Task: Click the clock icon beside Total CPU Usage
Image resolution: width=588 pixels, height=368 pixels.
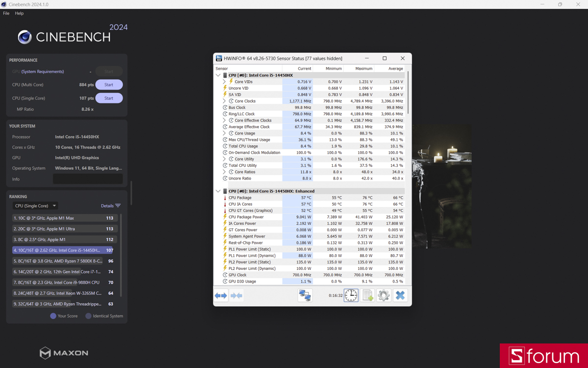Action: click(x=225, y=146)
